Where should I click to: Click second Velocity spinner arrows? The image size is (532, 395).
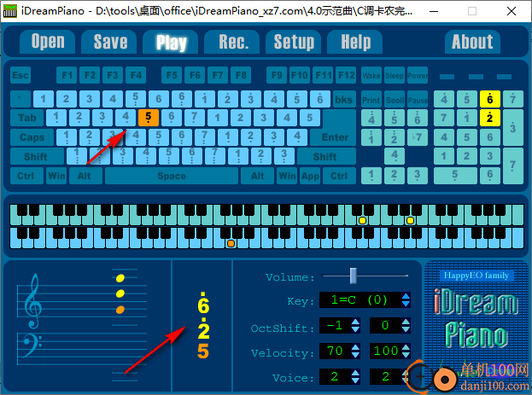pyautogui.click(x=406, y=351)
